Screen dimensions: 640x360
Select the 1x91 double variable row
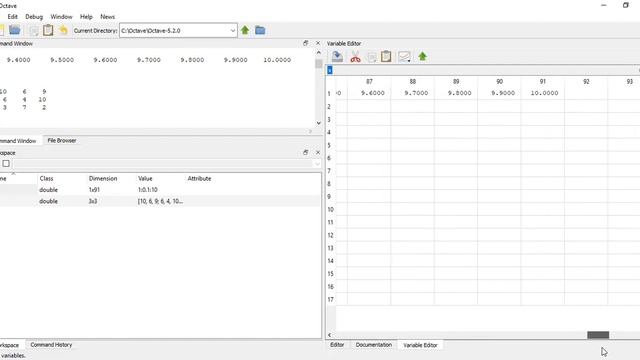[160, 190]
